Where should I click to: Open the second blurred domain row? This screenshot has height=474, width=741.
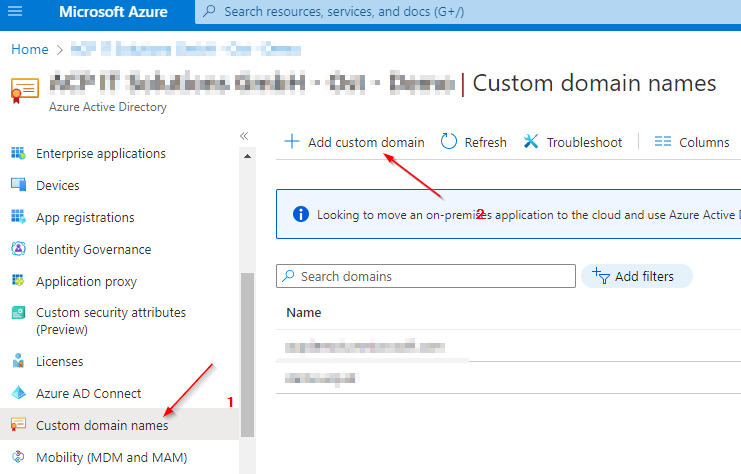point(320,378)
